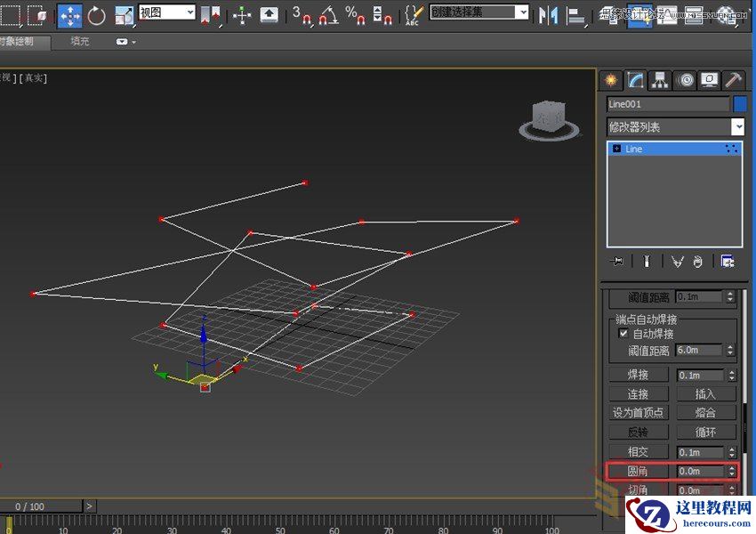
Task: Open the 视图 reference coordinate dropdown
Action: click(190, 13)
